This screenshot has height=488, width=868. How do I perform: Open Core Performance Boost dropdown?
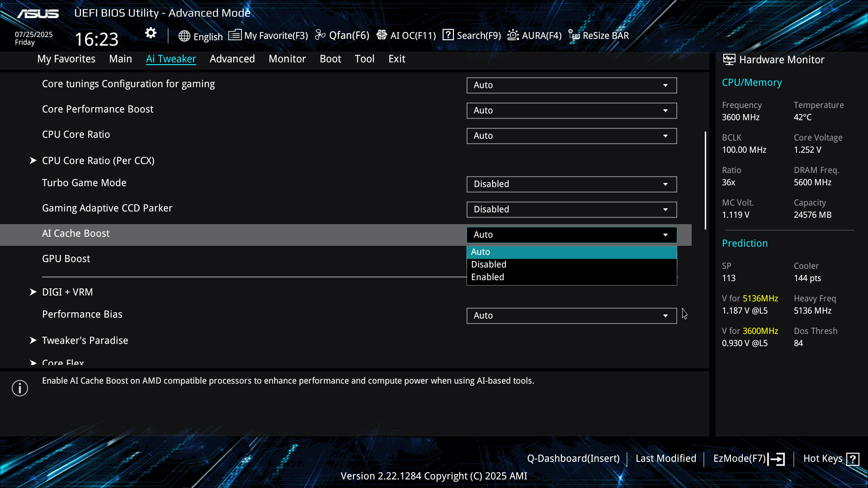coord(571,110)
